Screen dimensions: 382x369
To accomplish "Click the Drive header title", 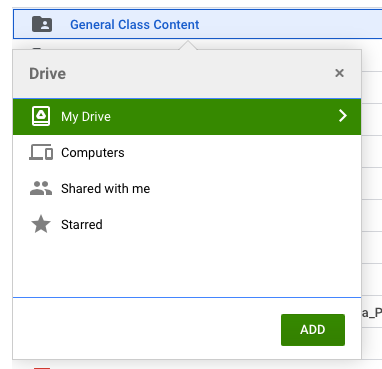I will coord(48,74).
